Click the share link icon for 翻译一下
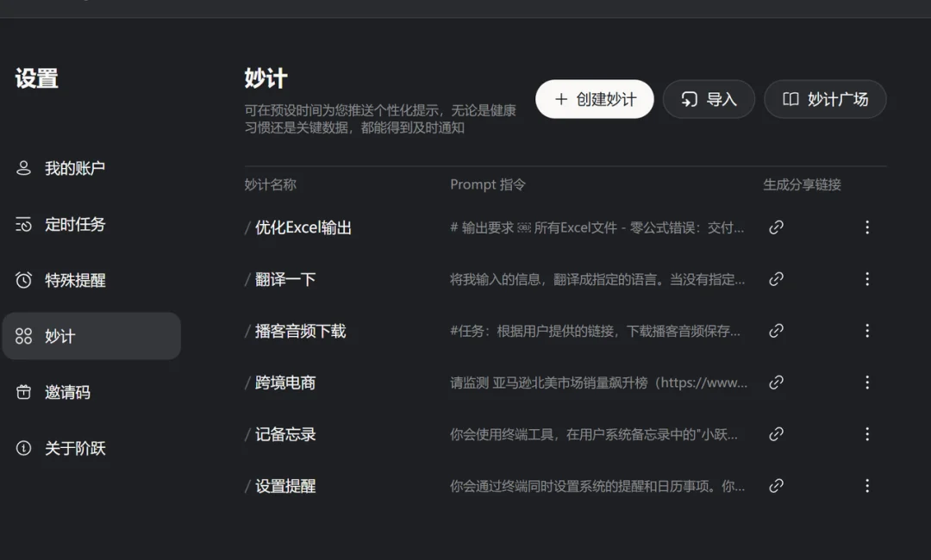 [x=775, y=279]
